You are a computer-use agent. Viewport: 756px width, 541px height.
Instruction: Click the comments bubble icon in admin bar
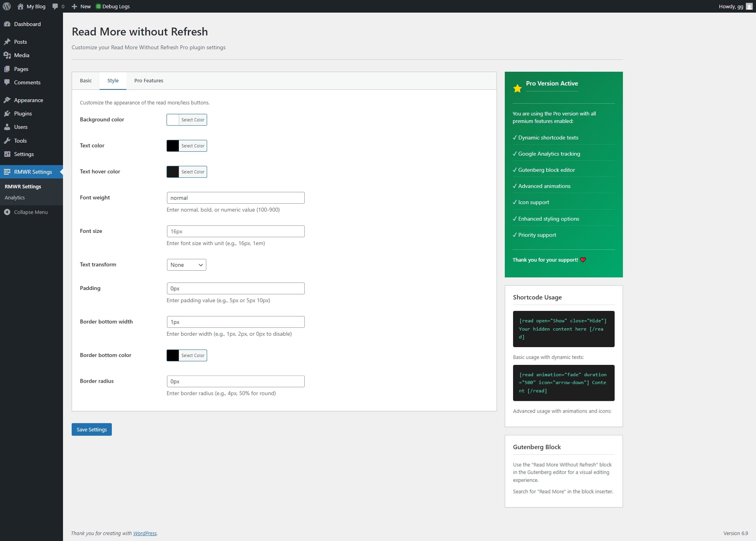(55, 6)
